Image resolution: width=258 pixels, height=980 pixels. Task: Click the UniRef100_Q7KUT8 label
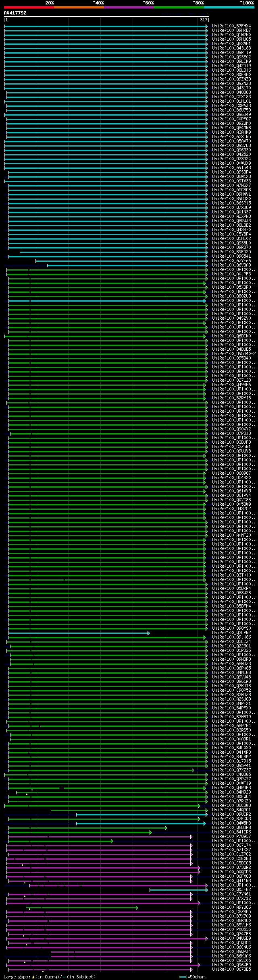(231, 686)
